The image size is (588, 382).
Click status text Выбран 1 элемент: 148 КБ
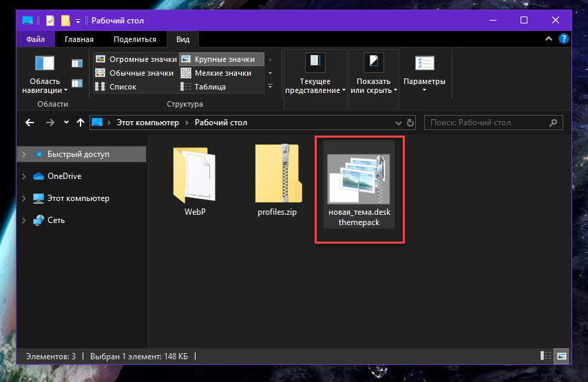click(x=139, y=356)
